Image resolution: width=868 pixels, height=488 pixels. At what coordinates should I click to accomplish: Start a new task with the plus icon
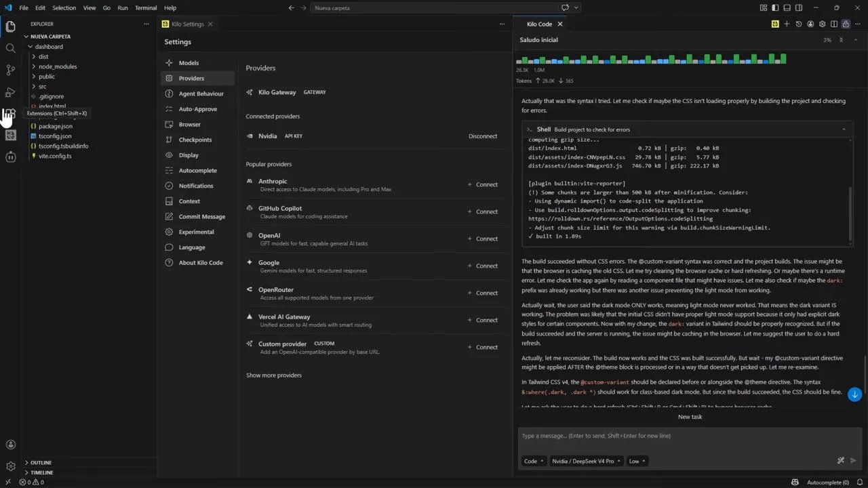point(787,24)
